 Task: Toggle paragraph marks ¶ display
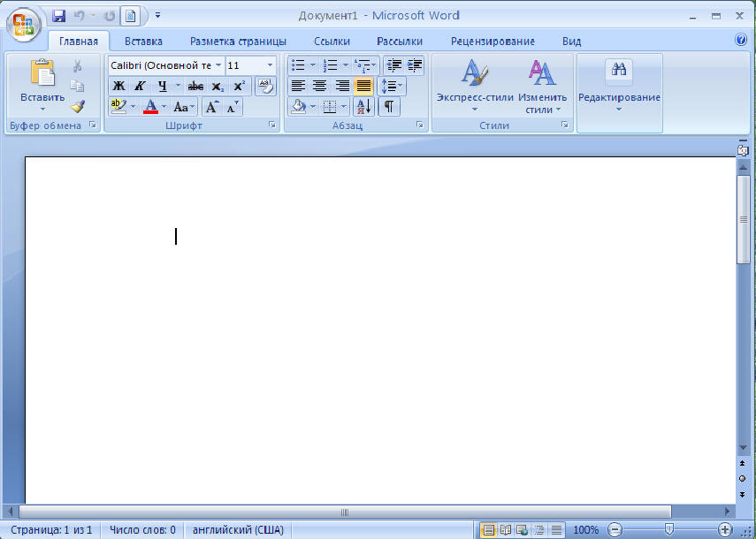click(x=389, y=106)
